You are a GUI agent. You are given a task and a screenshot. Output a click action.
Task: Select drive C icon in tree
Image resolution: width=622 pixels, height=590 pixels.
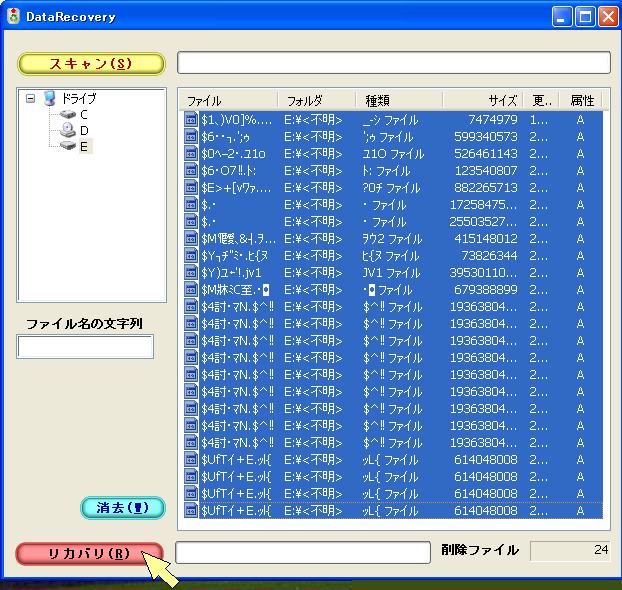tap(68, 115)
